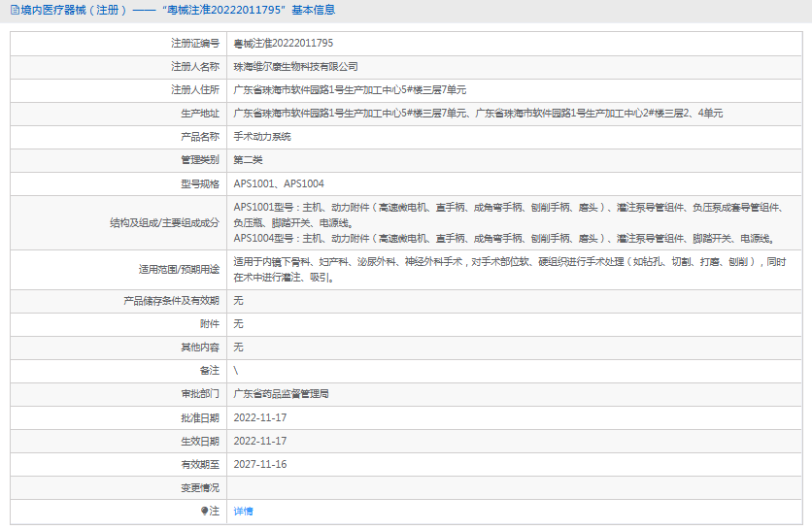Click the 注册证编号 label
This screenshot has width=812, height=530.
pos(195,44)
